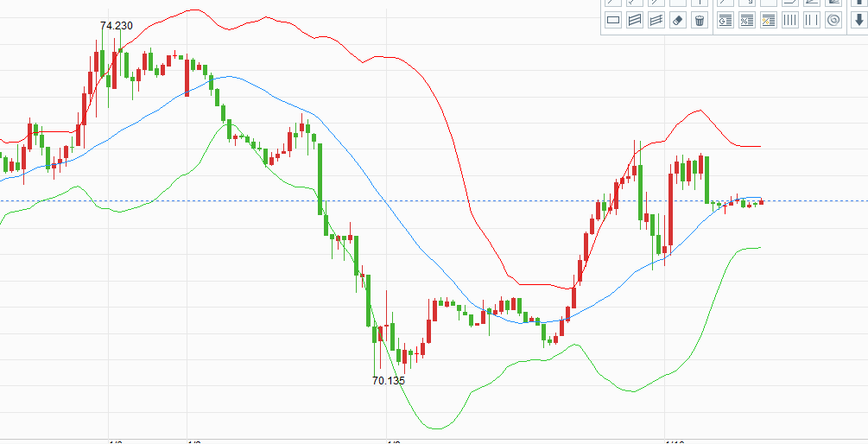Image resolution: width=868 pixels, height=444 pixels.
Task: Select the eraser tool
Action: tap(678, 21)
